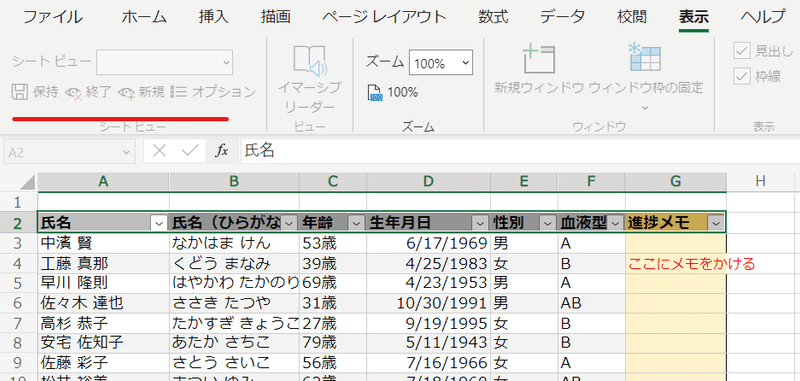This screenshot has width=800, height=381.
Task: Click the 新規ウィンドウ window icon
Action: tap(539, 59)
